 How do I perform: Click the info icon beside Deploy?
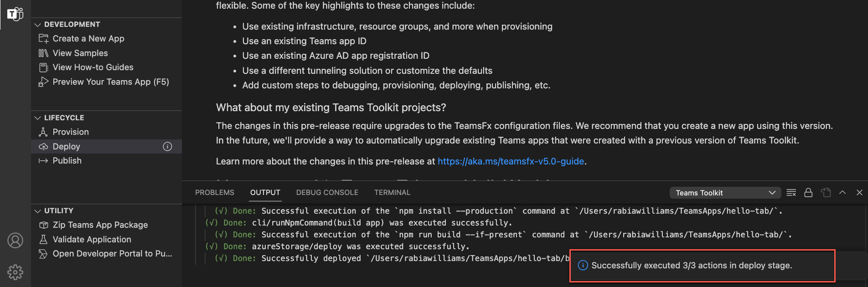pyautogui.click(x=167, y=146)
